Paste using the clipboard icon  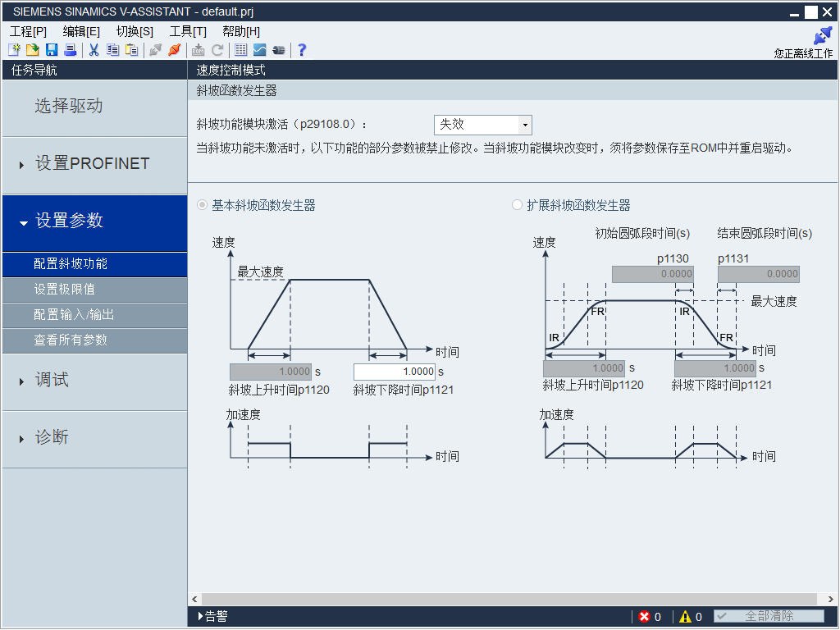[131, 50]
